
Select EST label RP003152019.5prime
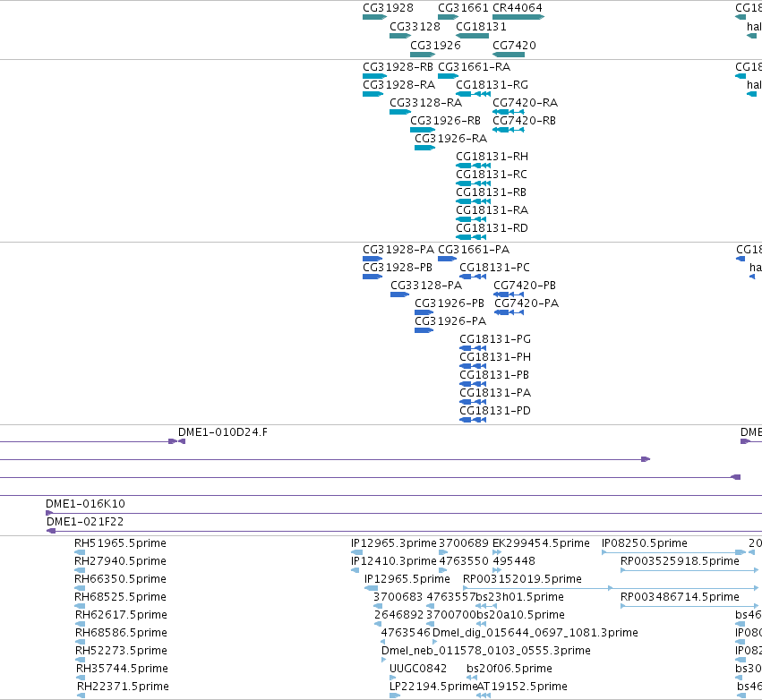(x=522, y=579)
